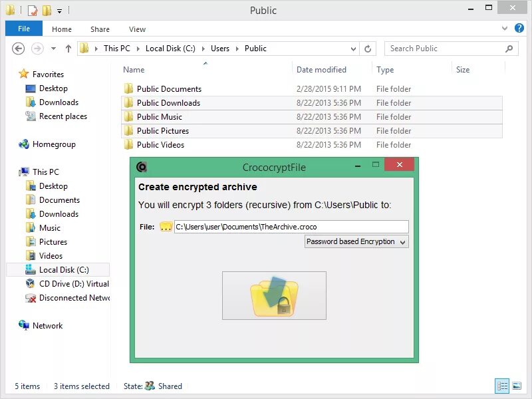This screenshot has width=532, height=399.
Task: Collapse the ribbon with the chevron arrow
Action: (505, 29)
